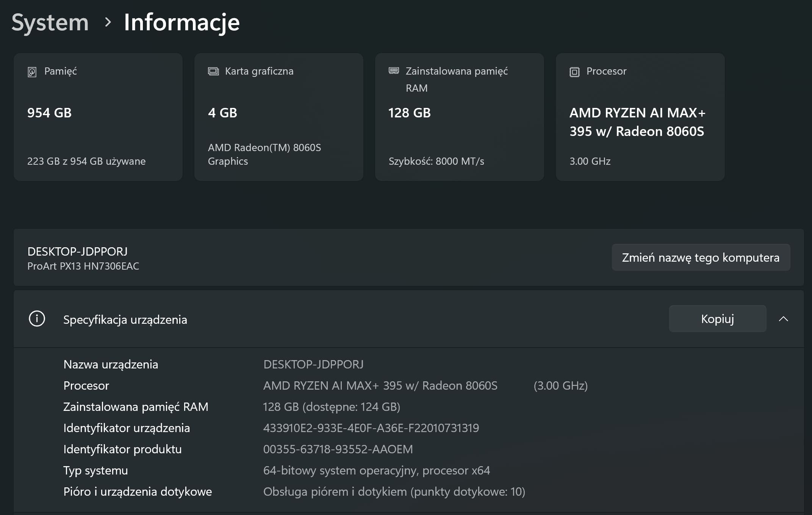Click the Identyfikator urządzenia value text
The image size is (812, 515).
pos(371,428)
